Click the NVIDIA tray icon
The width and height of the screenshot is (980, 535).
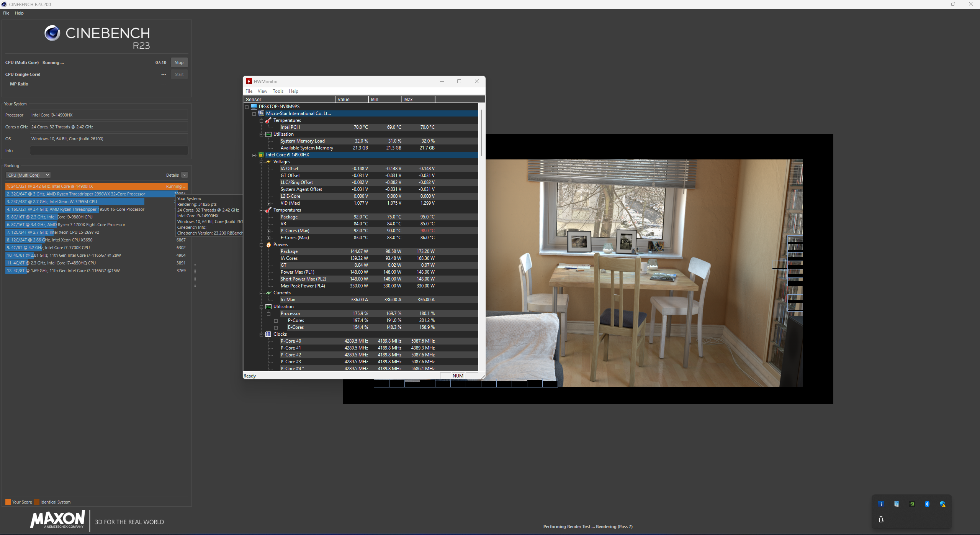click(911, 504)
